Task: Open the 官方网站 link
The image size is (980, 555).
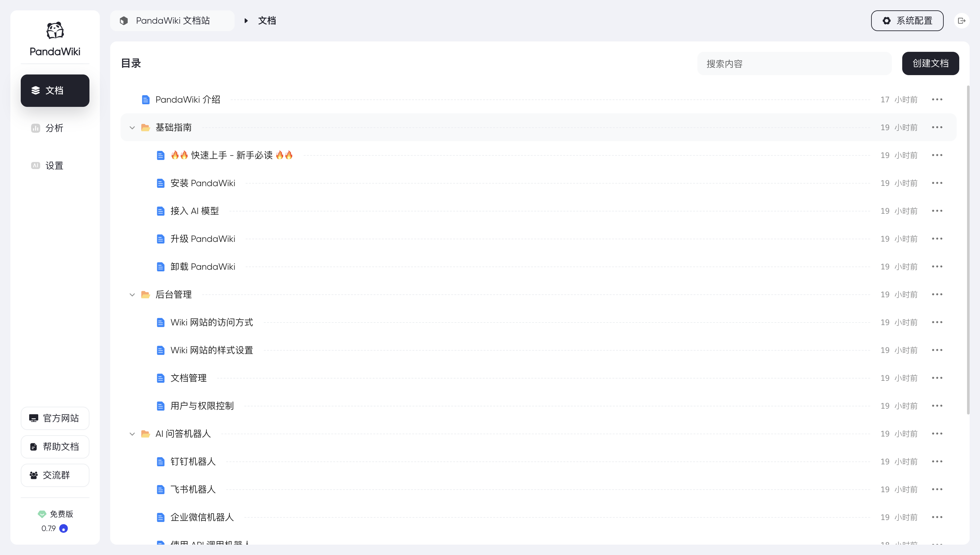Action: 54,418
